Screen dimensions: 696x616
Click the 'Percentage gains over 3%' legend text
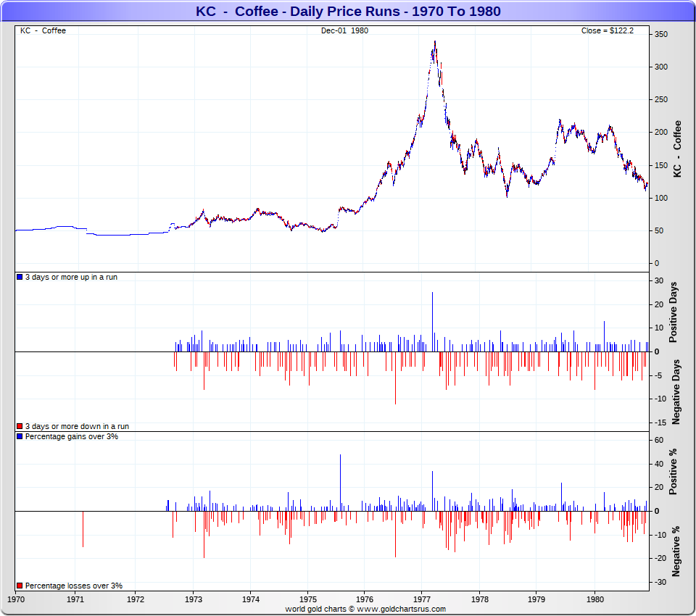click(x=72, y=436)
